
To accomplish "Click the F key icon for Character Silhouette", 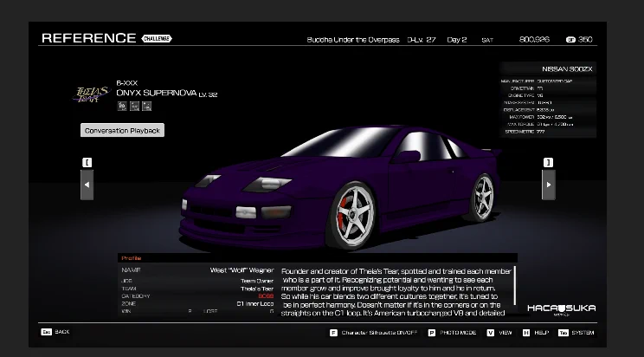I will [x=333, y=333].
